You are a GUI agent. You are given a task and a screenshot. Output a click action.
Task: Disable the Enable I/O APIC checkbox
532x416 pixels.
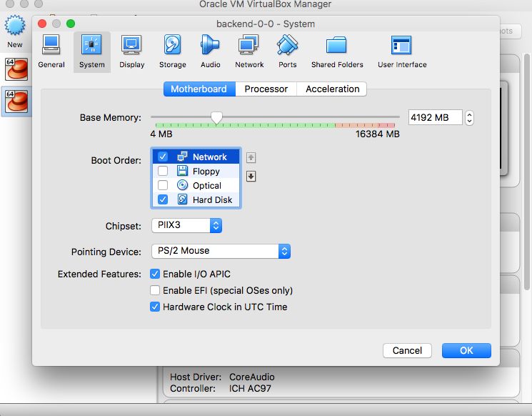coord(155,274)
